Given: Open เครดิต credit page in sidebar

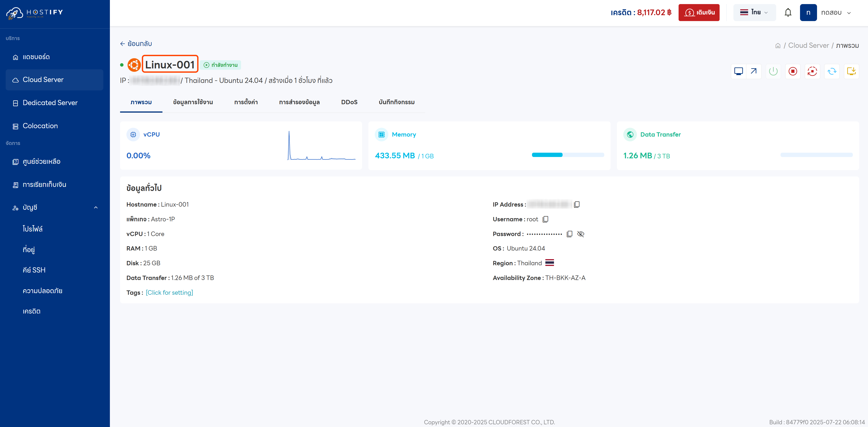Looking at the screenshot, I should pos(31,311).
